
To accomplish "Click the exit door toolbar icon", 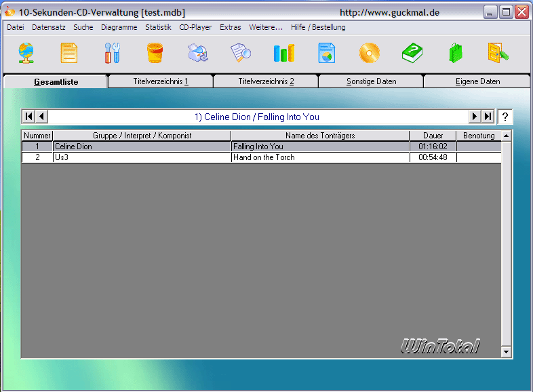I will click(498, 53).
